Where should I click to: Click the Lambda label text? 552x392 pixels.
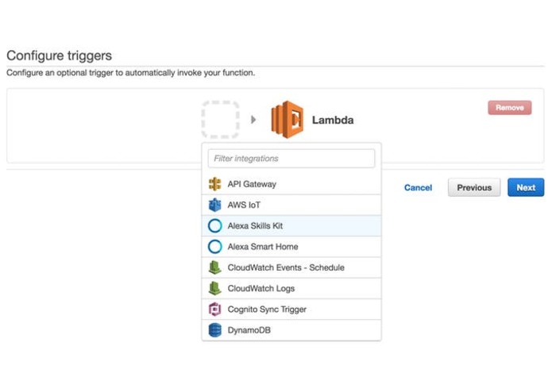(333, 120)
